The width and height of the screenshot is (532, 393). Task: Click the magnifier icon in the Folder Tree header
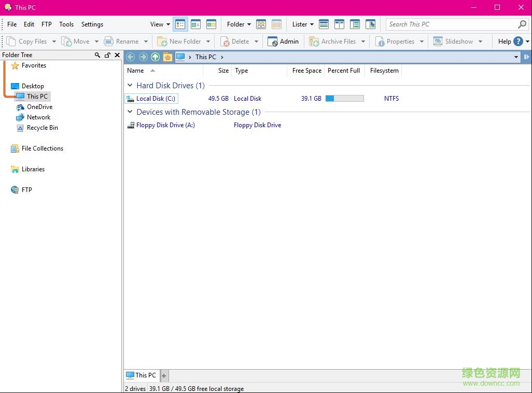pyautogui.click(x=96, y=55)
